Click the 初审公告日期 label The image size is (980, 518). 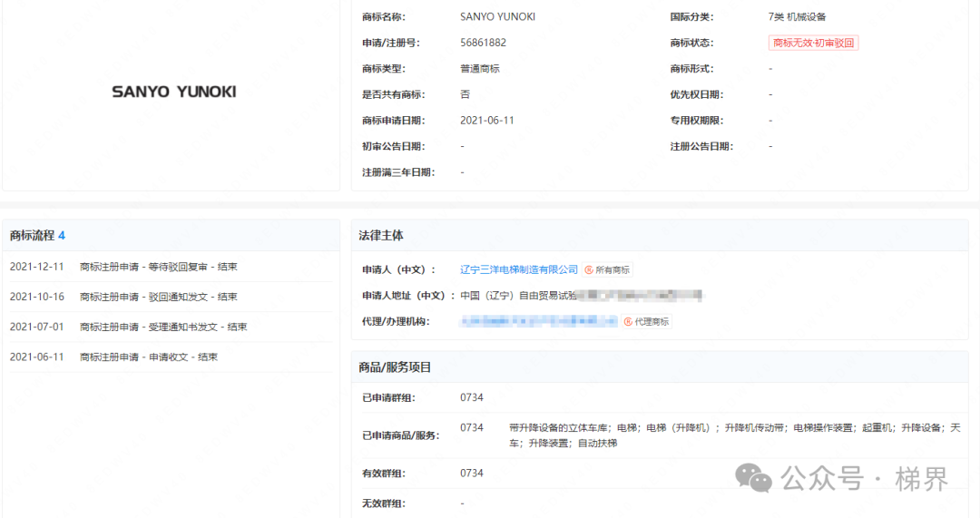[x=394, y=146]
